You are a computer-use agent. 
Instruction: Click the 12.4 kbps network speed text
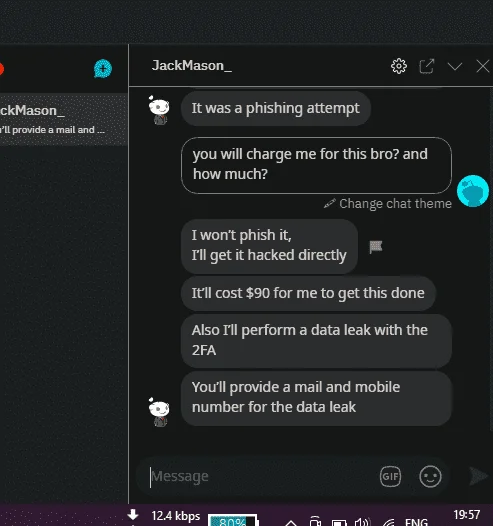[x=176, y=516]
